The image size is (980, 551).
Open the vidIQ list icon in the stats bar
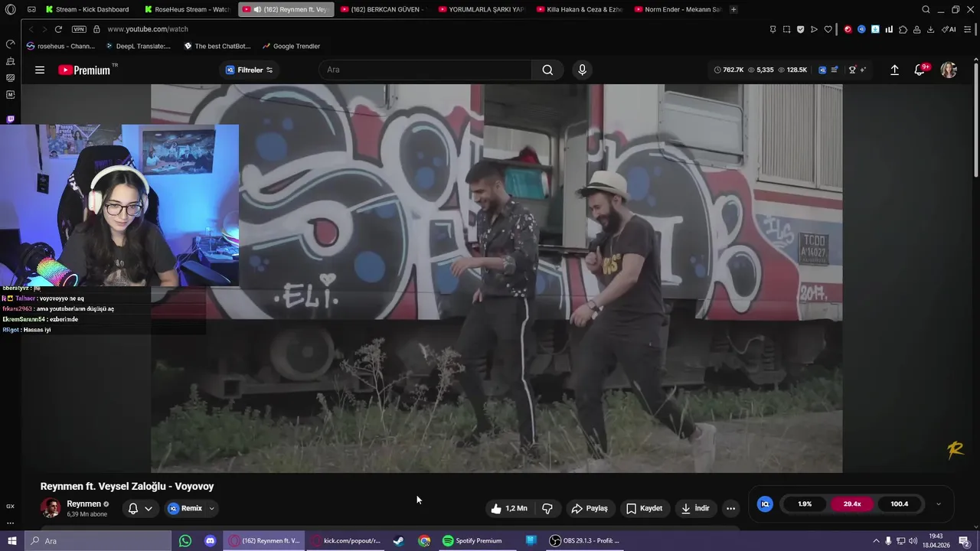point(835,70)
